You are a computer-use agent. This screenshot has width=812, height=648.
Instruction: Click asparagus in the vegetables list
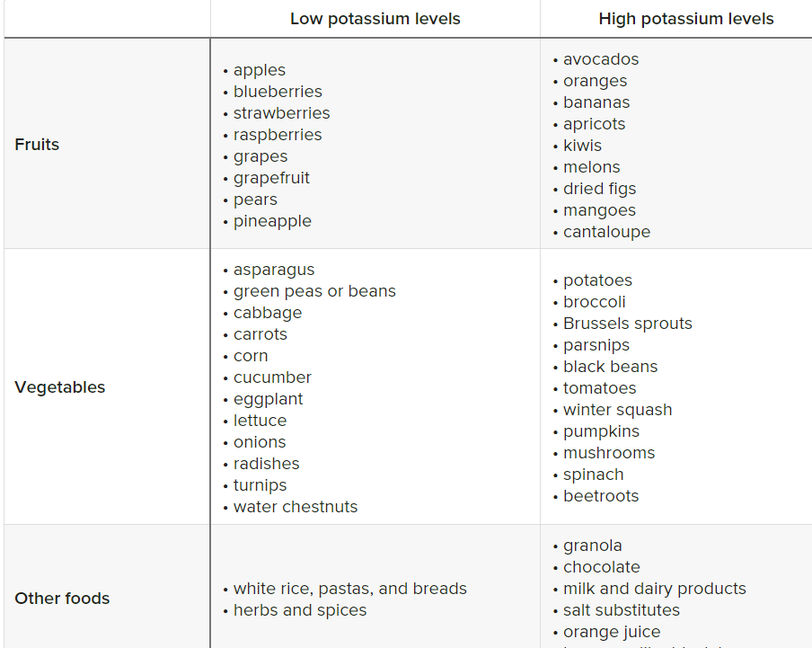274,270
